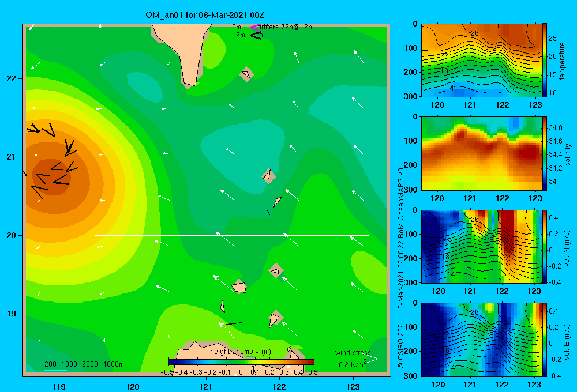Click the vel. E color bar

(x=545, y=340)
